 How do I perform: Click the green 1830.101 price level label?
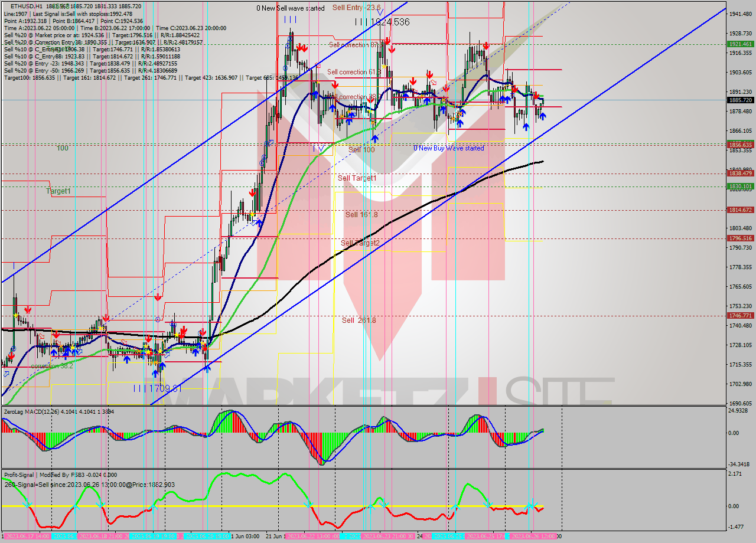[x=740, y=187]
